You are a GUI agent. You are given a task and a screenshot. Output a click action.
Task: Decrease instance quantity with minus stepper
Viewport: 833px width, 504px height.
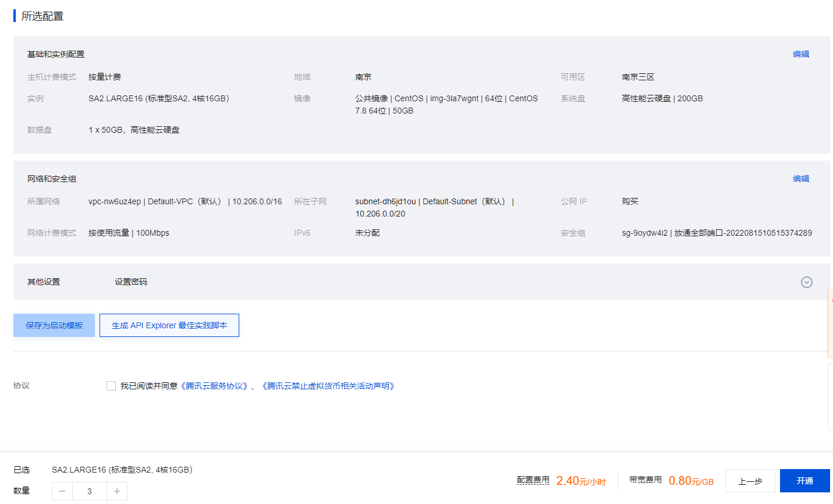click(62, 491)
